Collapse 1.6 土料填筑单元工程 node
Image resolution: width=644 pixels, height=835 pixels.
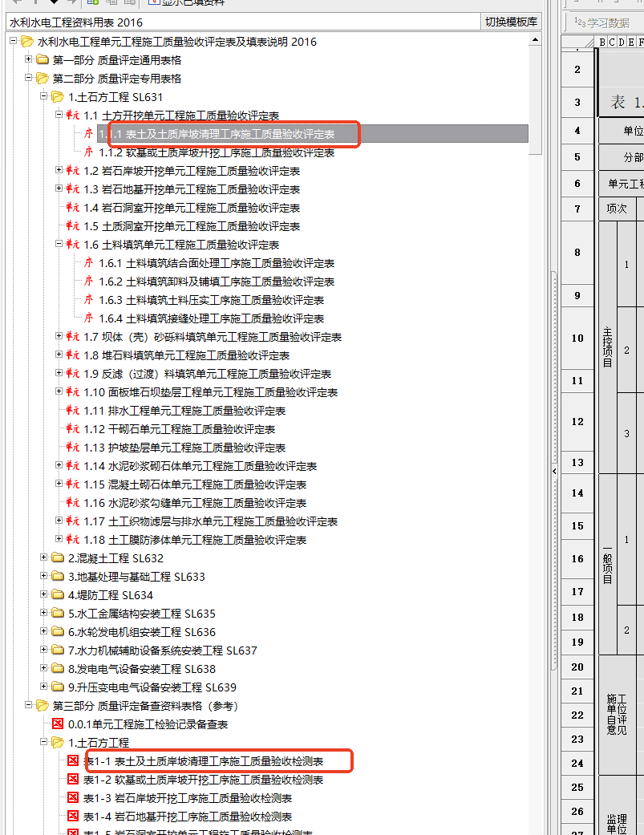59,244
